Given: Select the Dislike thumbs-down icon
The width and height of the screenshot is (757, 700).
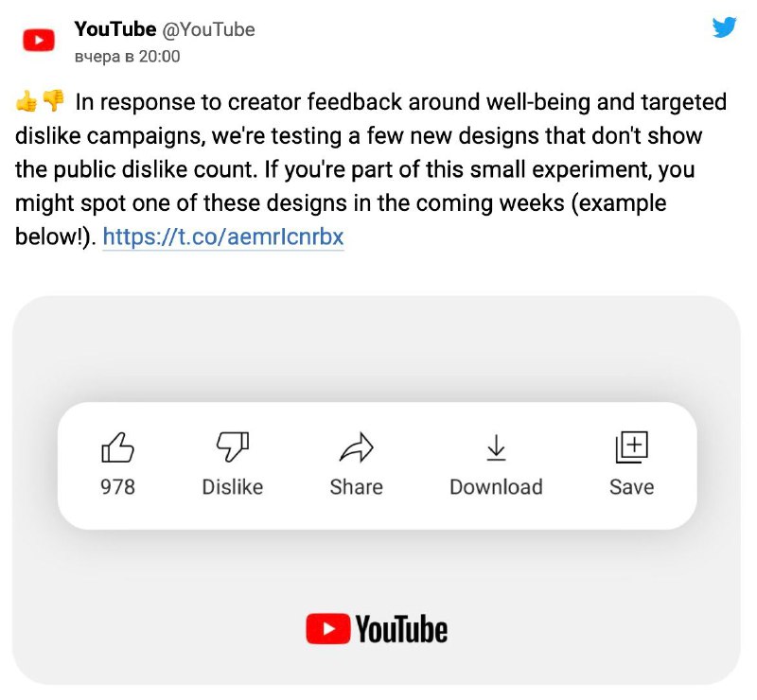Looking at the screenshot, I should pos(231,446).
